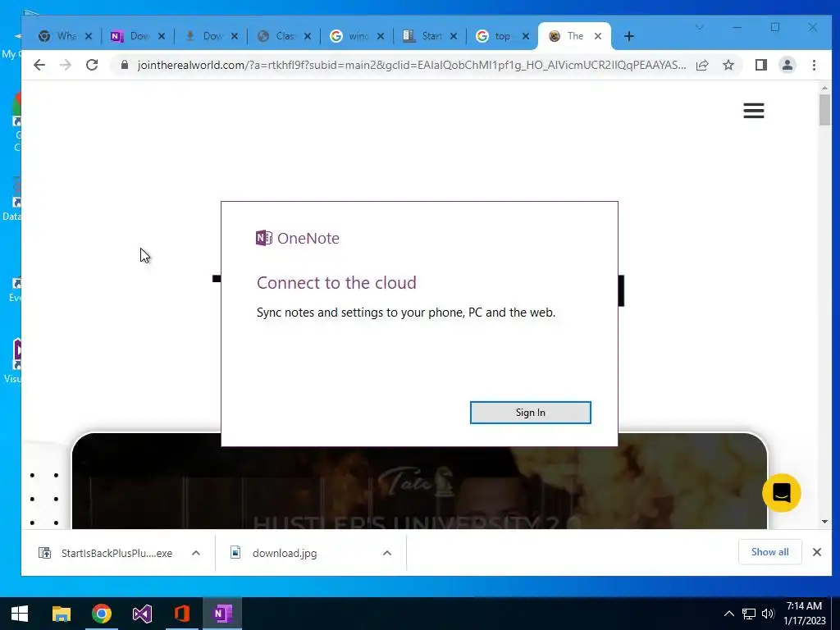This screenshot has width=840, height=630.
Task: Open the volume tray icon
Action: click(x=768, y=614)
